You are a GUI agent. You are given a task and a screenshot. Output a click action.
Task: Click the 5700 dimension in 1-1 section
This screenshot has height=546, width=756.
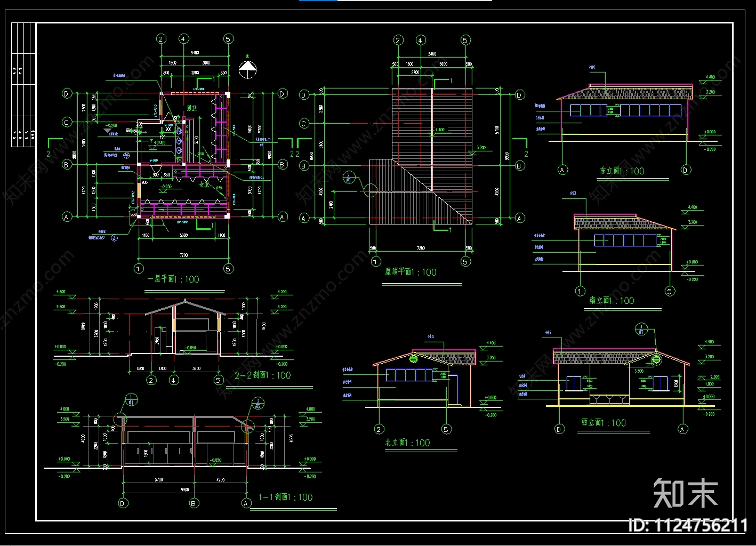158,480
